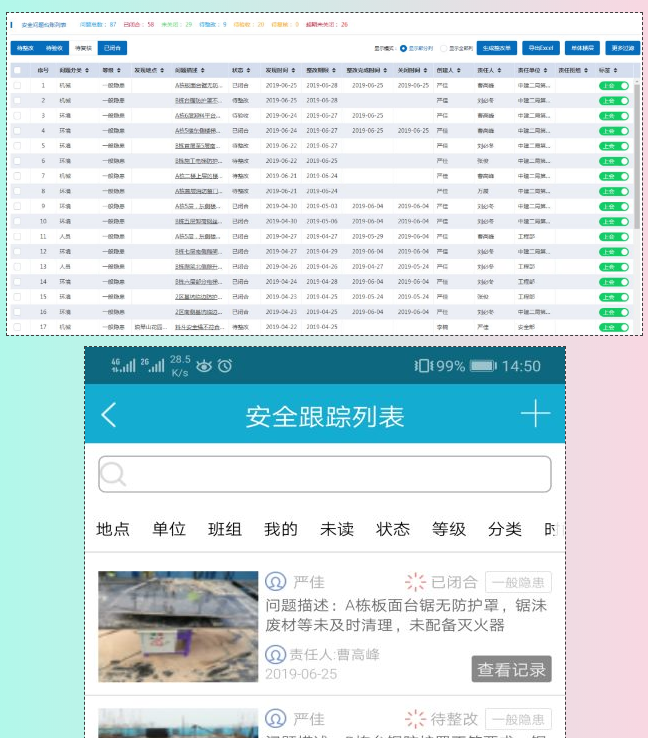Open the 未读 filter on mobile list
The image size is (648, 738).
[337, 529]
